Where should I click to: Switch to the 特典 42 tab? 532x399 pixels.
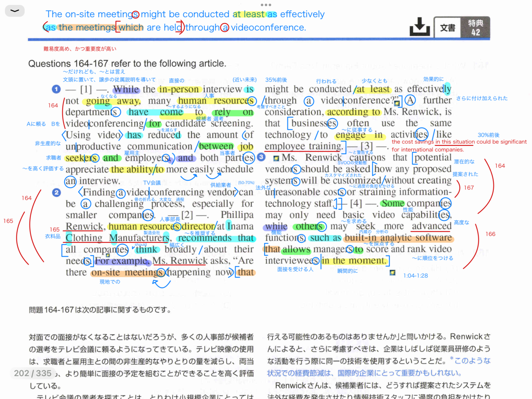coord(476,27)
